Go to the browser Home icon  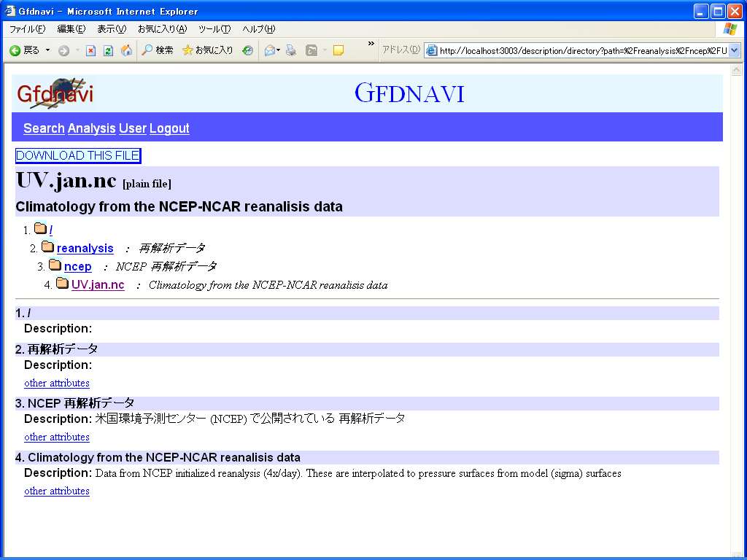click(x=126, y=50)
